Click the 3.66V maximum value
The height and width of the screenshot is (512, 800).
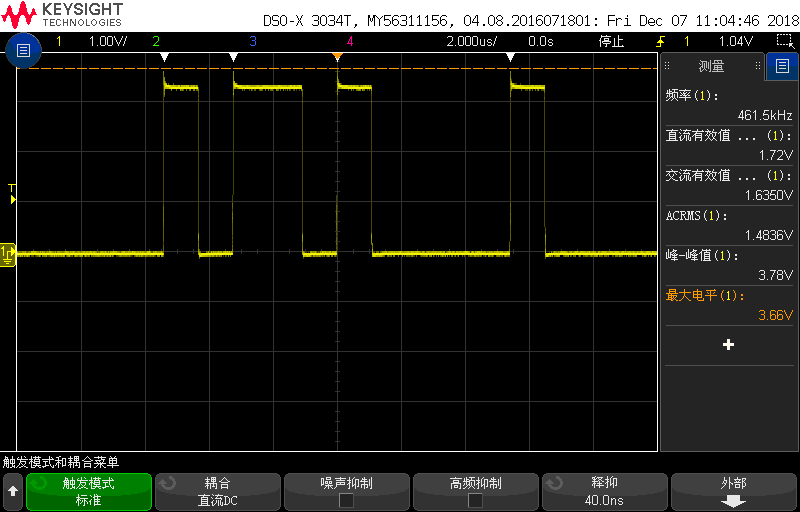pos(776,315)
